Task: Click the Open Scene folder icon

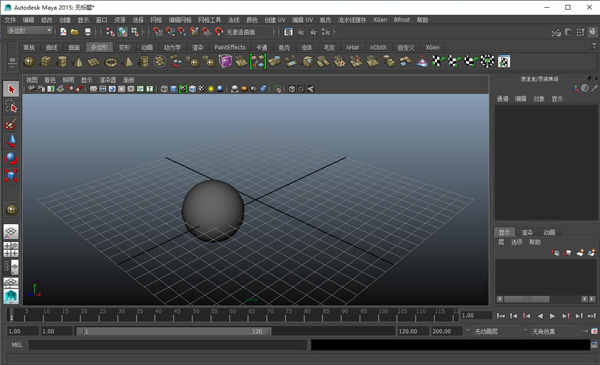Action: click(75, 32)
